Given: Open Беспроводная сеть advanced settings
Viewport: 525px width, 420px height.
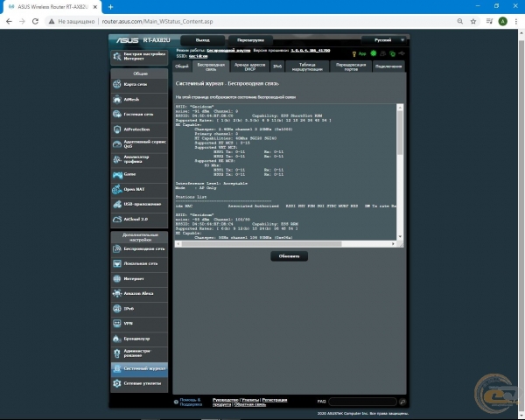Looking at the screenshot, I should click(139, 248).
